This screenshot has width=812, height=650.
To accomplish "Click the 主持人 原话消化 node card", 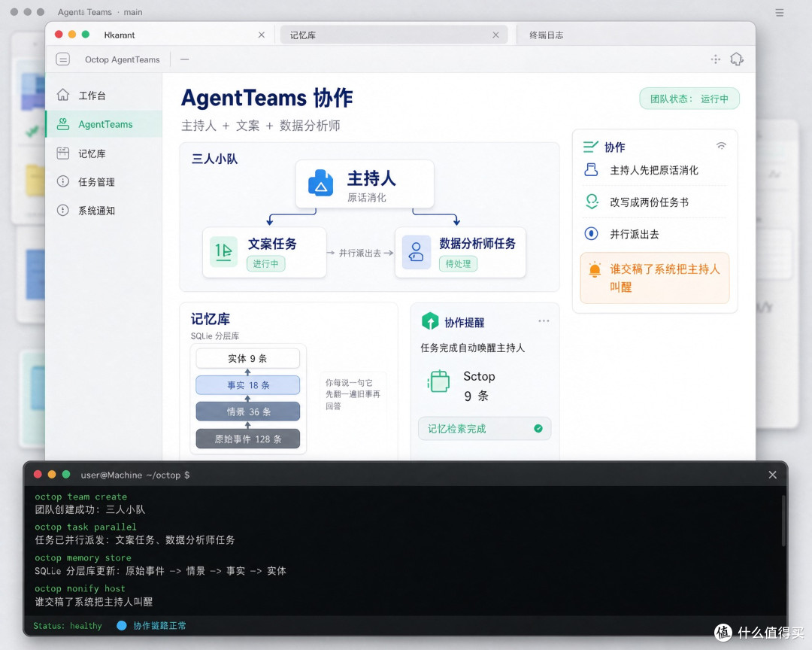I will point(365,184).
